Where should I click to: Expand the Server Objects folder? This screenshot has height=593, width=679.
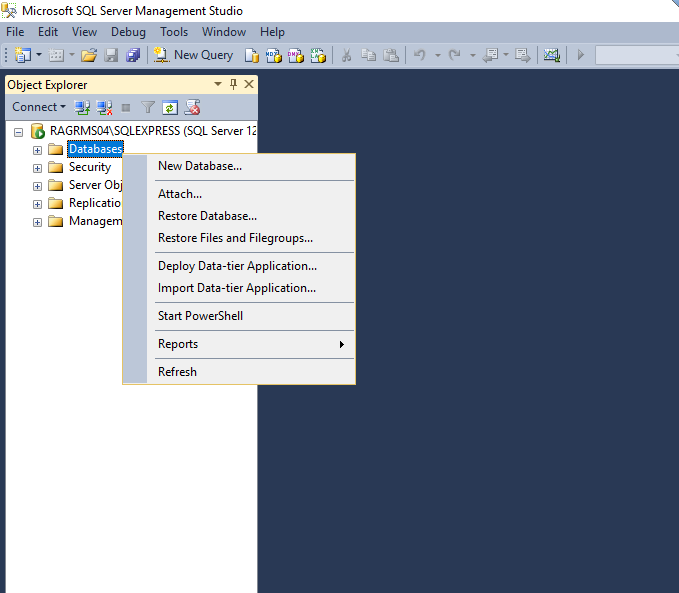[37, 186]
